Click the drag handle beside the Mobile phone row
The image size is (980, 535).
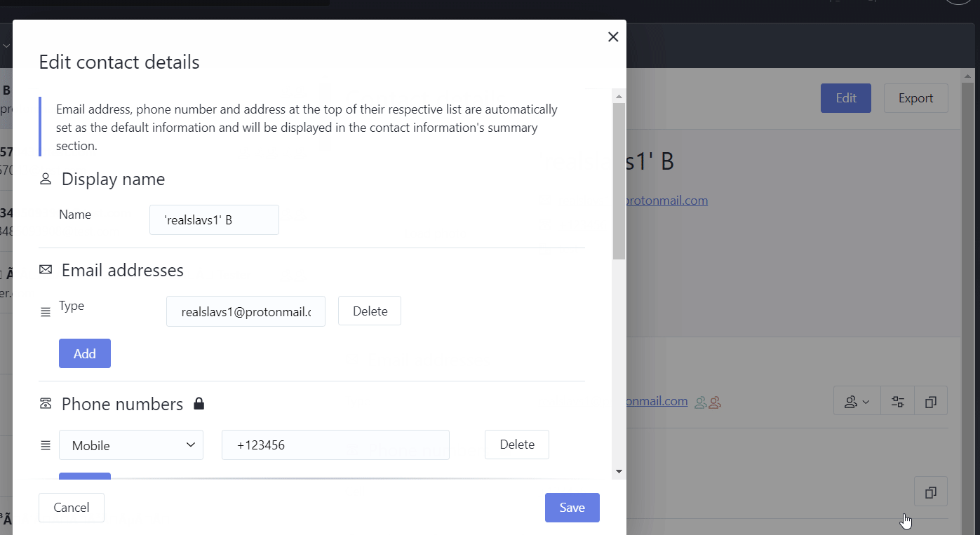point(45,445)
